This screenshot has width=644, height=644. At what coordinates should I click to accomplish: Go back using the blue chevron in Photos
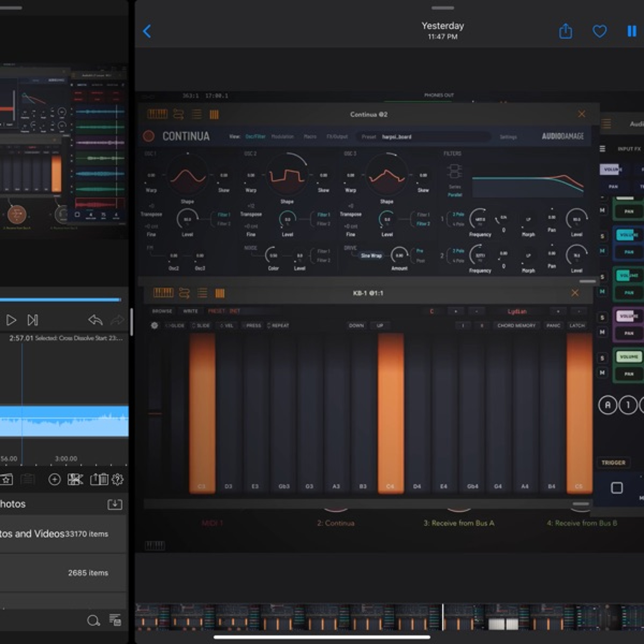coord(147,31)
